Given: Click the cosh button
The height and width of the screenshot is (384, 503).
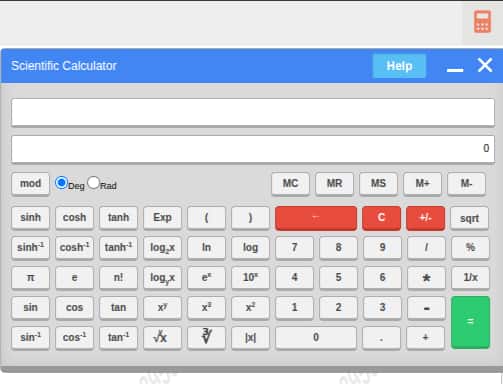Looking at the screenshot, I should coord(74,218).
